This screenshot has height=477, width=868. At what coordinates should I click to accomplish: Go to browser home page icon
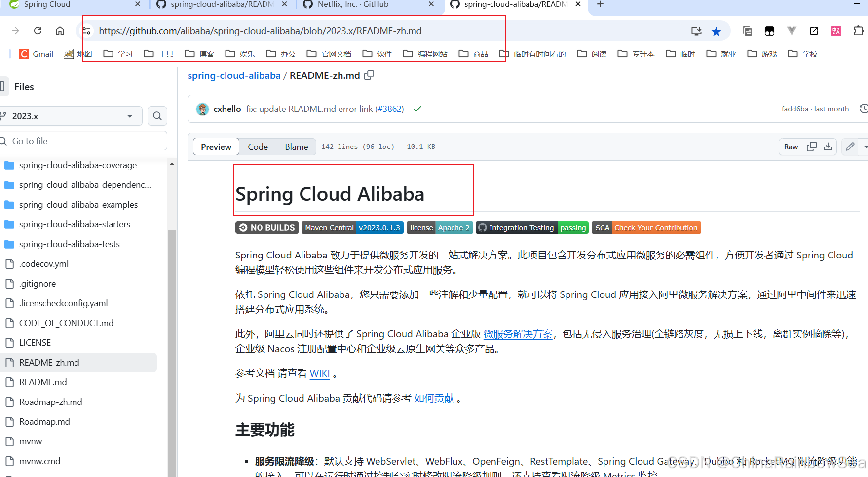[60, 31]
